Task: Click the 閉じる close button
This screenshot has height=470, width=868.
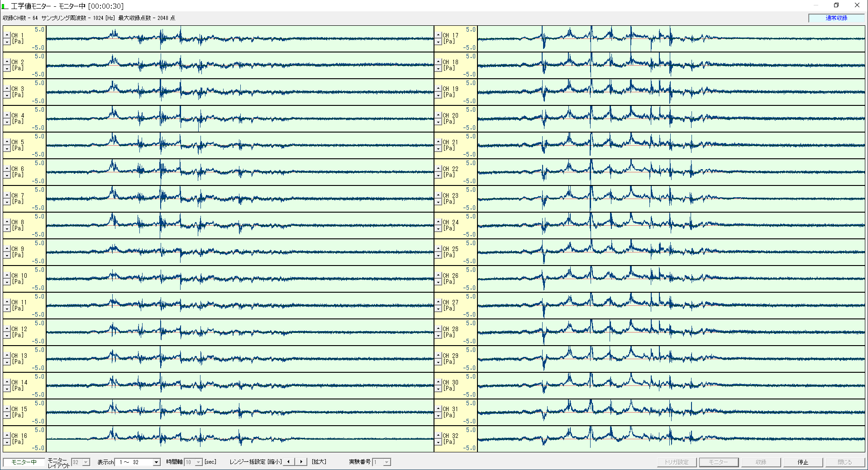Action: (844, 462)
